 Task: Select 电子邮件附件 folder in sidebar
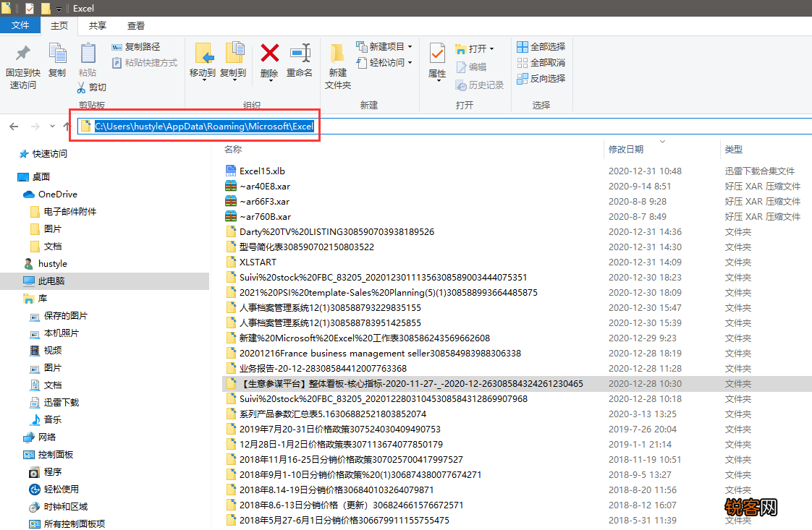[63, 212]
